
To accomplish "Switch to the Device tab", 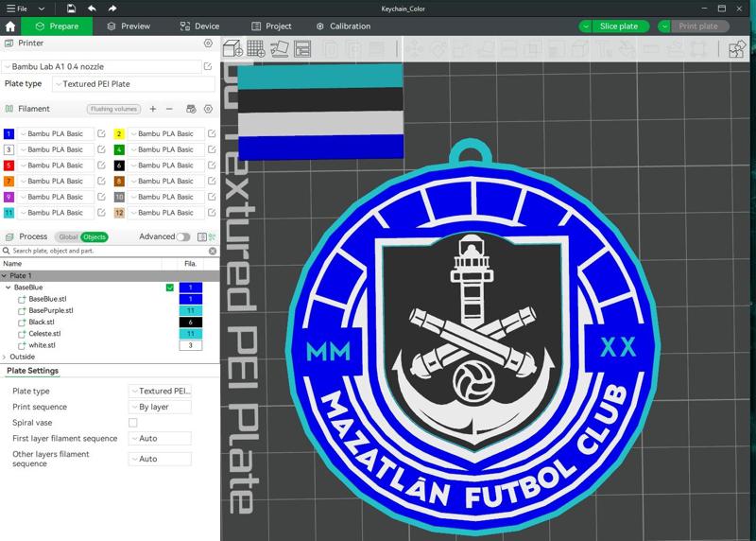I will tap(199, 26).
